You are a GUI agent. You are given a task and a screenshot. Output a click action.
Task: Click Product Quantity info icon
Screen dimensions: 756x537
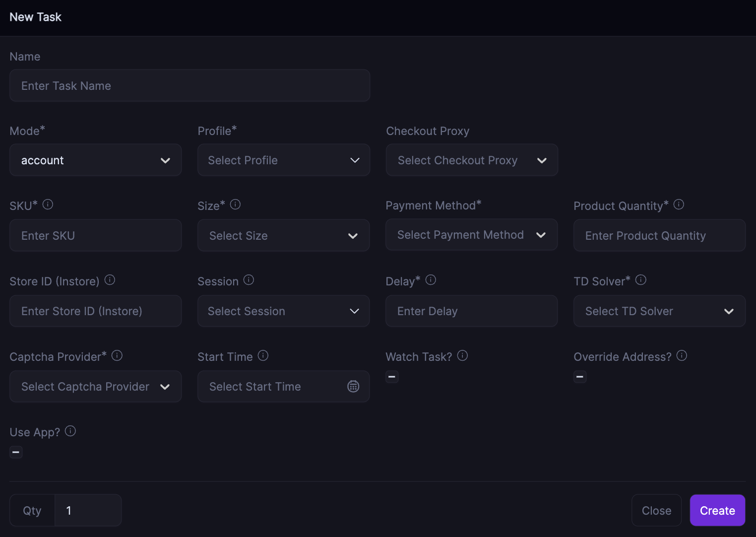pyautogui.click(x=679, y=204)
